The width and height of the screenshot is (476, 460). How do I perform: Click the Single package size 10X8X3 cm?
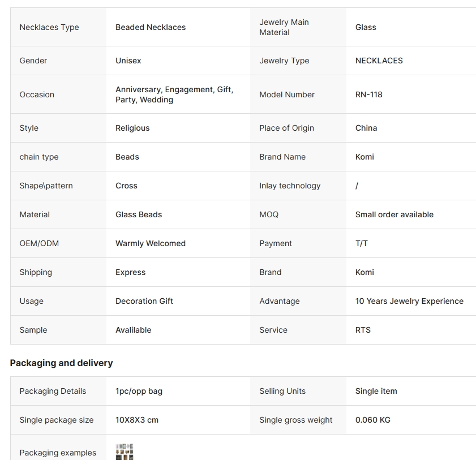click(x=137, y=420)
